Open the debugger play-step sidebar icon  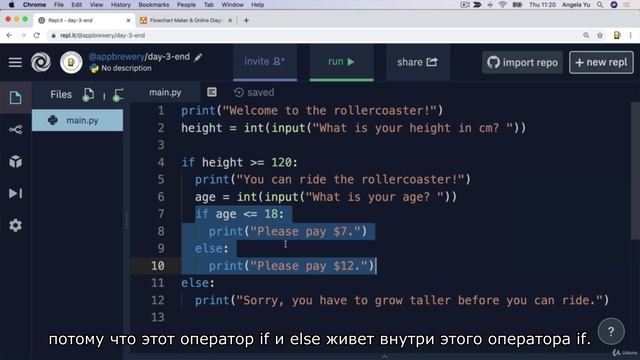pyautogui.click(x=15, y=193)
